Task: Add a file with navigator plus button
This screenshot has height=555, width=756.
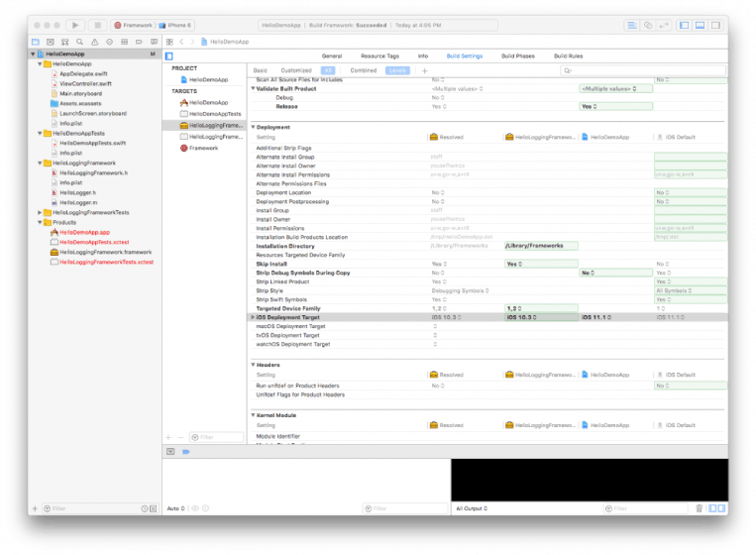Action: [x=35, y=508]
